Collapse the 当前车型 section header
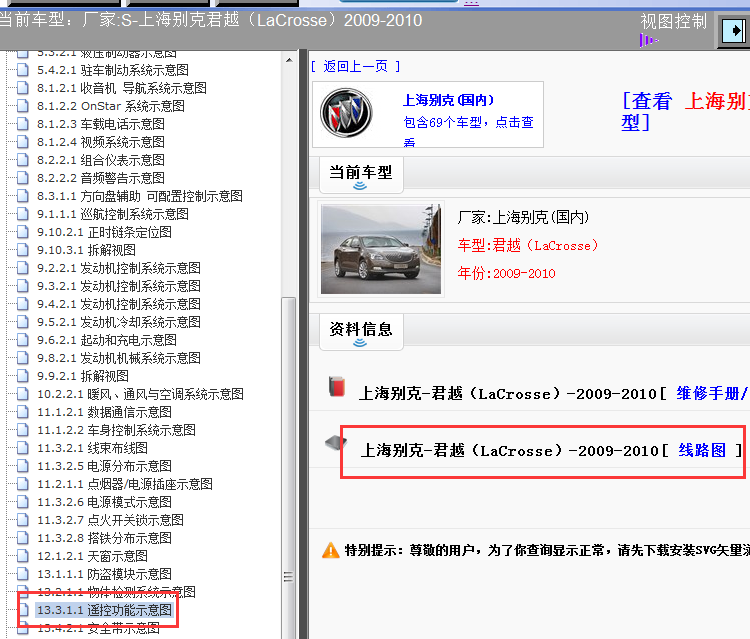 (361, 176)
